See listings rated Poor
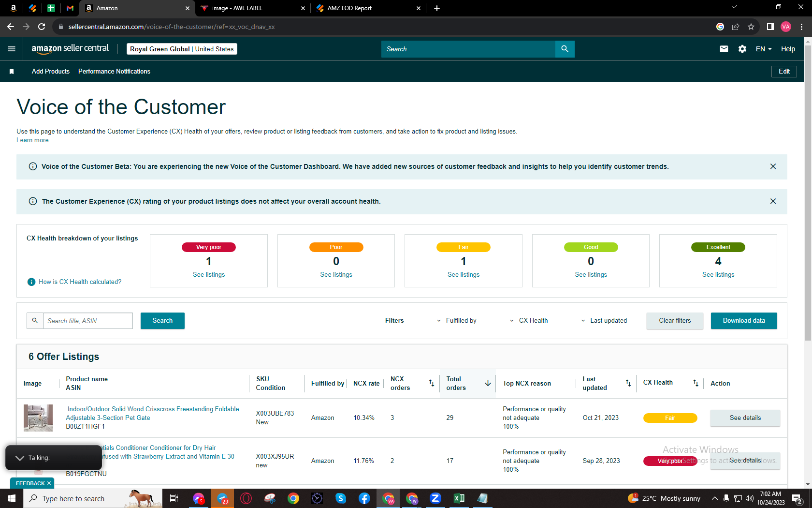Viewport: 812px width, 508px height. (x=336, y=275)
